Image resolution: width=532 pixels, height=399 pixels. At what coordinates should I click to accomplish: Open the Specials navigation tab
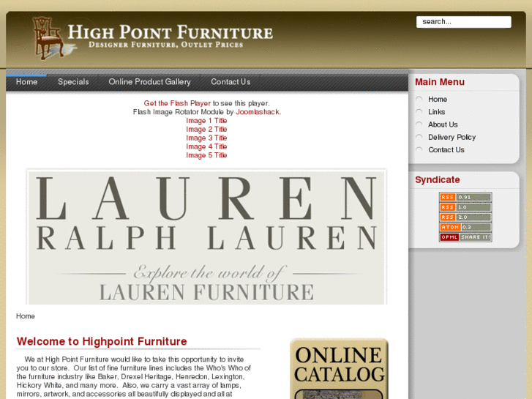click(73, 82)
